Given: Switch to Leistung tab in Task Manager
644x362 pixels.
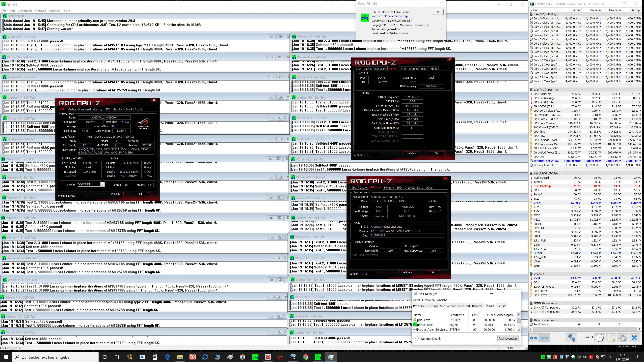Looking at the screenshot, I should (x=432, y=306).
